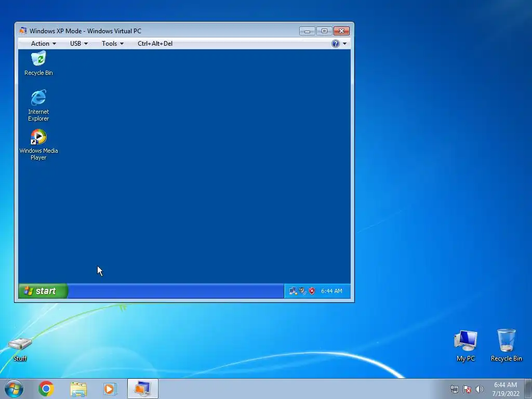
Task: Click the blue help question mark icon
Action: [336, 44]
